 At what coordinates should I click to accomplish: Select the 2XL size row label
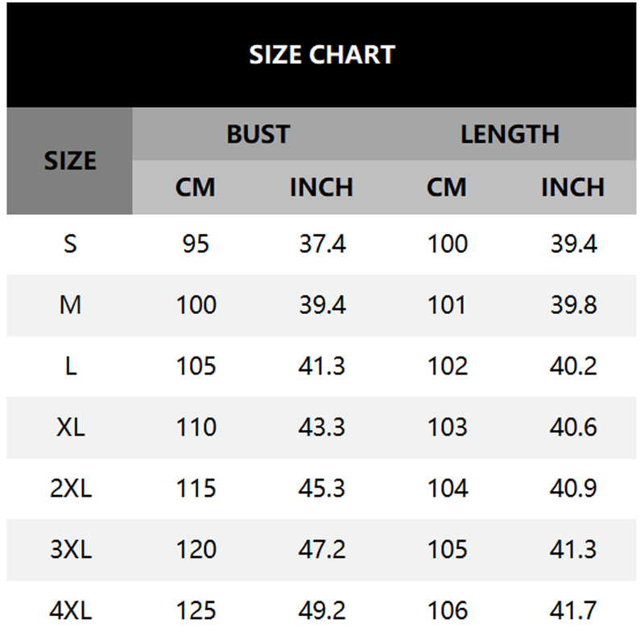coord(70,489)
